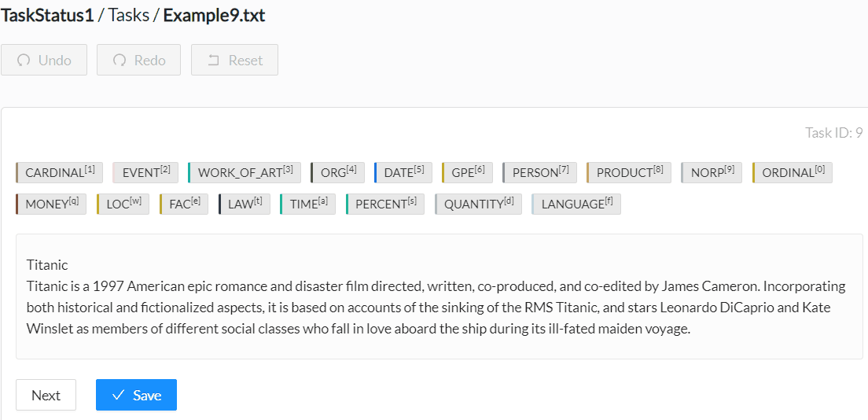The height and width of the screenshot is (420, 868).
Task: Pick the NORP label tag
Action: [x=712, y=172]
